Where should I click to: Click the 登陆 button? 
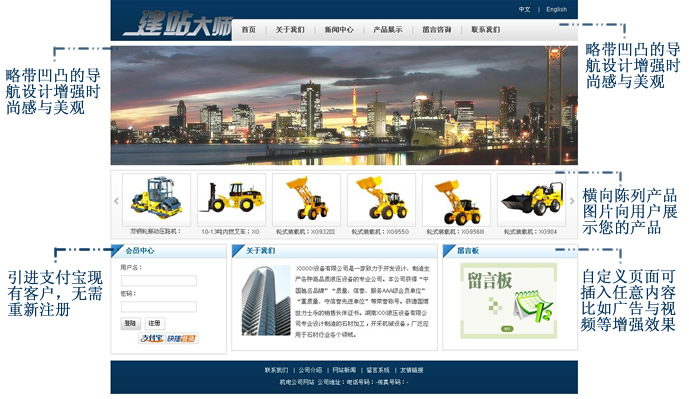coord(130,323)
